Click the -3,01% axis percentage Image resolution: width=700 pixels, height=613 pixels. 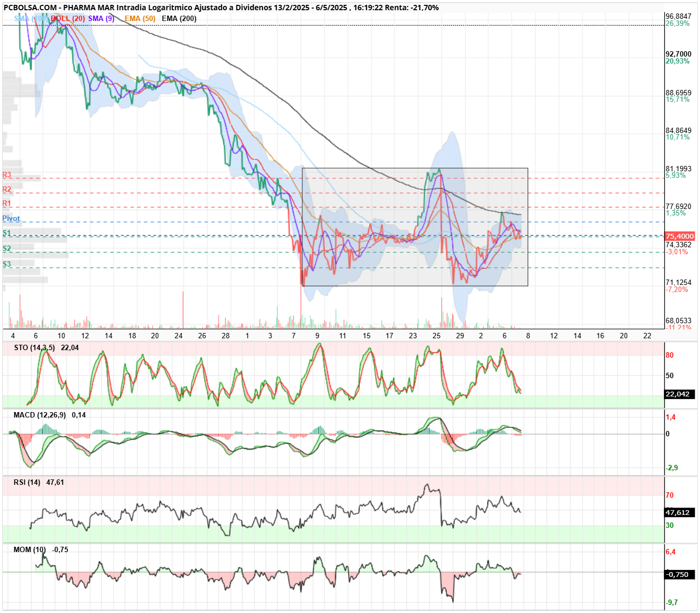677,252
